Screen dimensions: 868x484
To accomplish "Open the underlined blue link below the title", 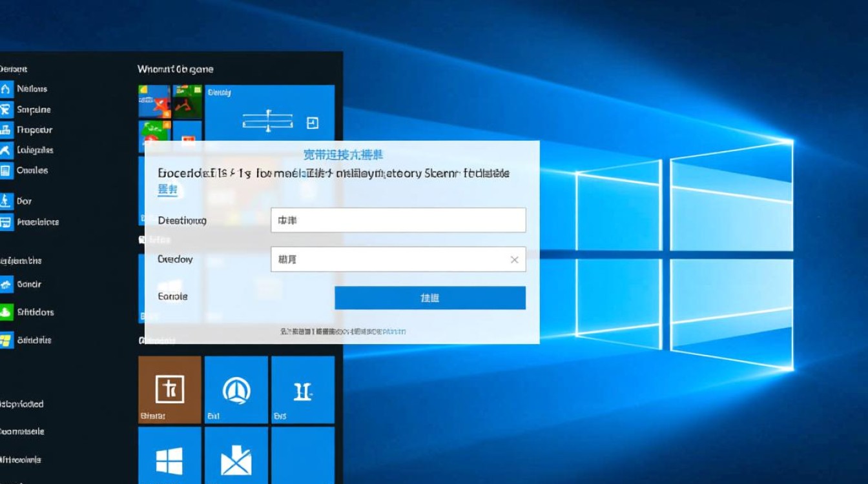I will [167, 190].
